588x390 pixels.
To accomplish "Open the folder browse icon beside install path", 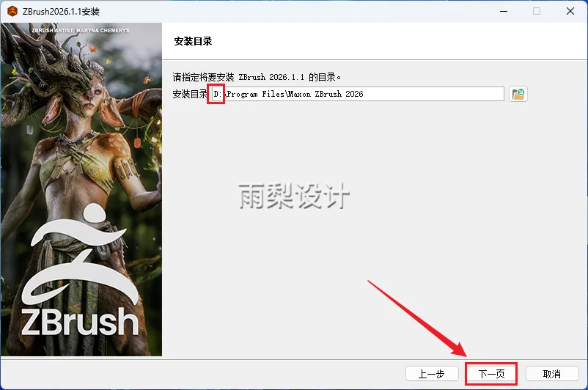I will point(518,94).
